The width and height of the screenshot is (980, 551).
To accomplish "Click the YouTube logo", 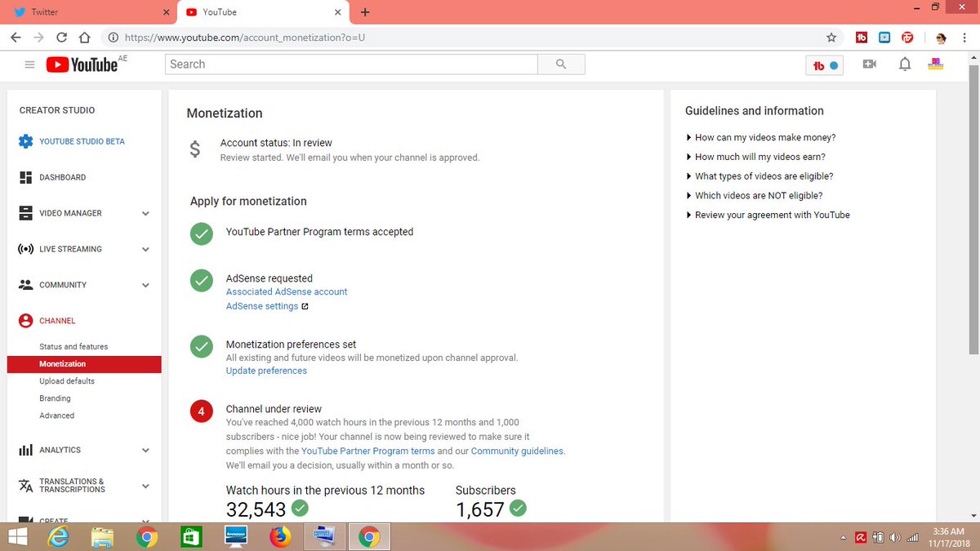I will (x=82, y=64).
